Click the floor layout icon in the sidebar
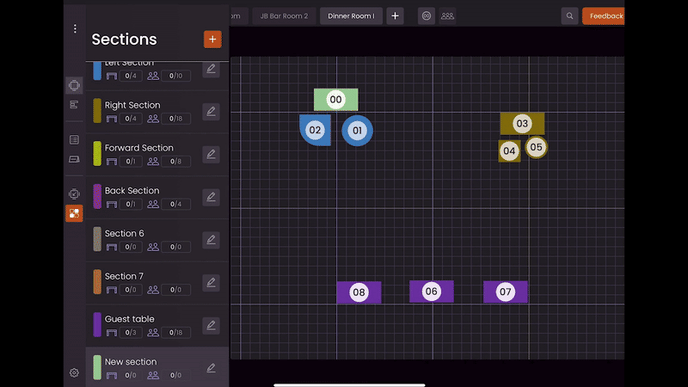This screenshot has height=387, width=688. click(74, 85)
